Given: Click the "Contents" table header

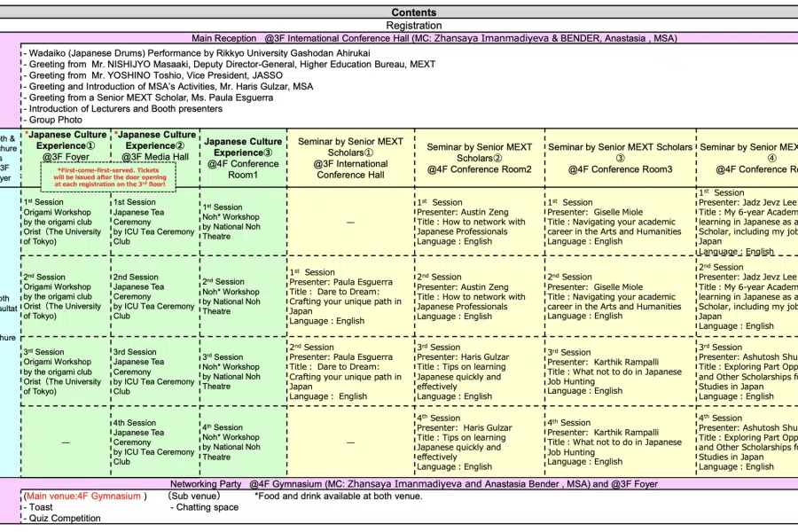Looking at the screenshot, I should pyautogui.click(x=413, y=12).
